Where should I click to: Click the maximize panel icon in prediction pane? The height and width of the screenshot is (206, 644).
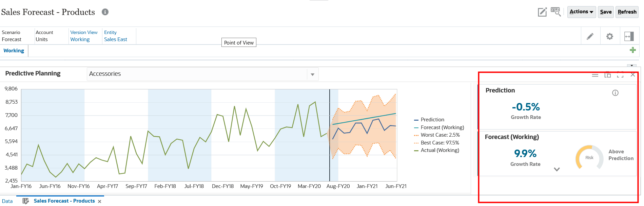pyautogui.click(x=620, y=74)
